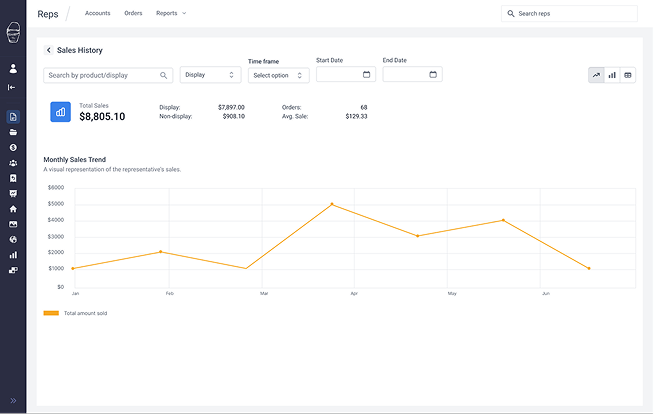Open the Time frame Select option dropdown
Image resolution: width=654 pixels, height=416 pixels.
[x=278, y=76]
